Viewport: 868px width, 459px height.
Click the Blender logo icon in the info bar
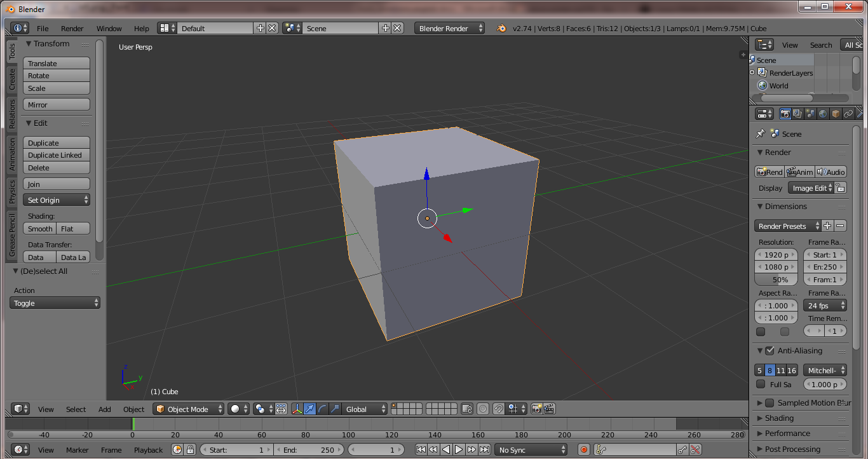pos(501,28)
